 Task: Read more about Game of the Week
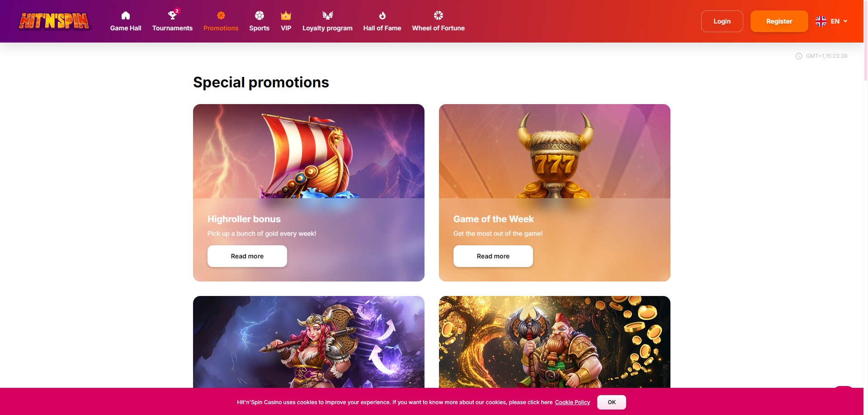(x=493, y=256)
